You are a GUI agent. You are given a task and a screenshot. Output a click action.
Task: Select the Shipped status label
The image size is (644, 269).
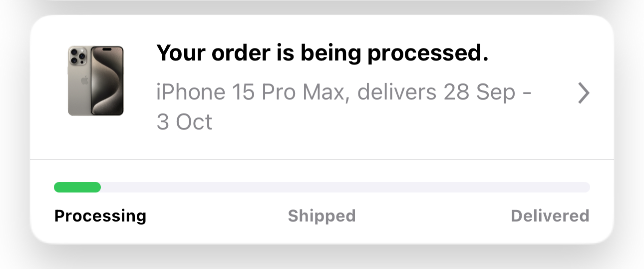pos(322,216)
